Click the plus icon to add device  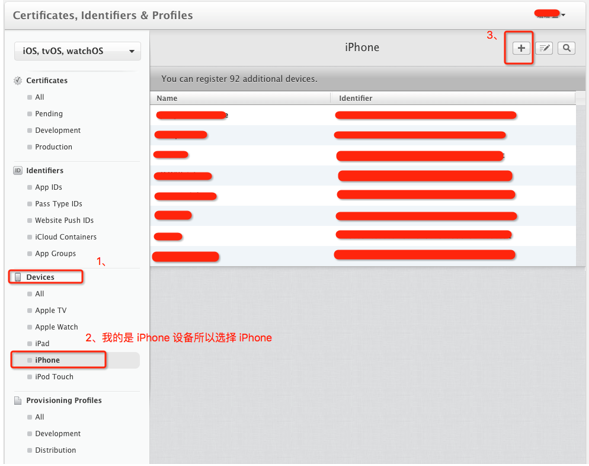(x=521, y=48)
